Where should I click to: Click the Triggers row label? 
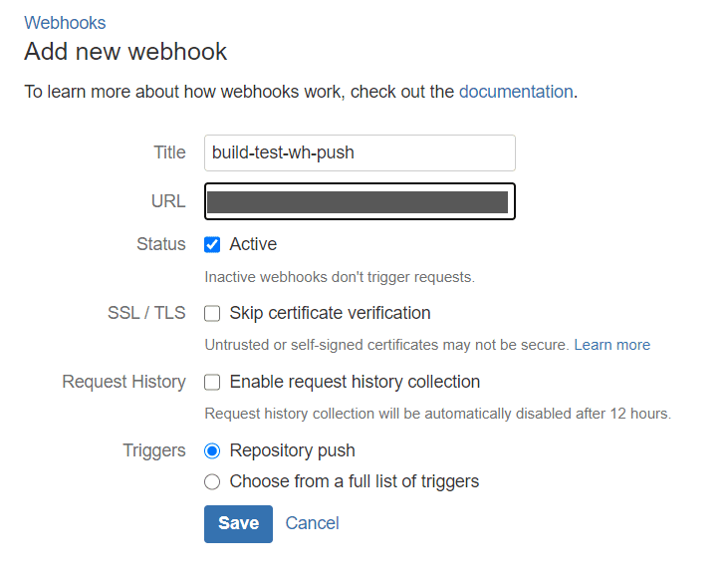154,450
